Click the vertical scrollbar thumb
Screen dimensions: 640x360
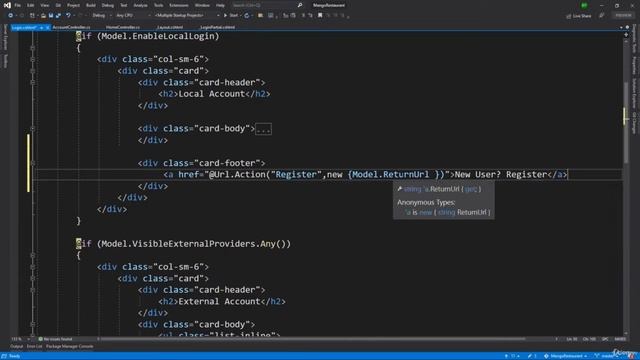[626, 122]
